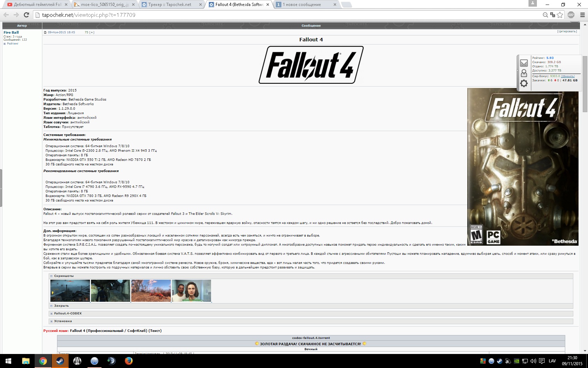Open the Fire Ball author profile
This screenshot has height=368, width=588.
(x=11, y=32)
